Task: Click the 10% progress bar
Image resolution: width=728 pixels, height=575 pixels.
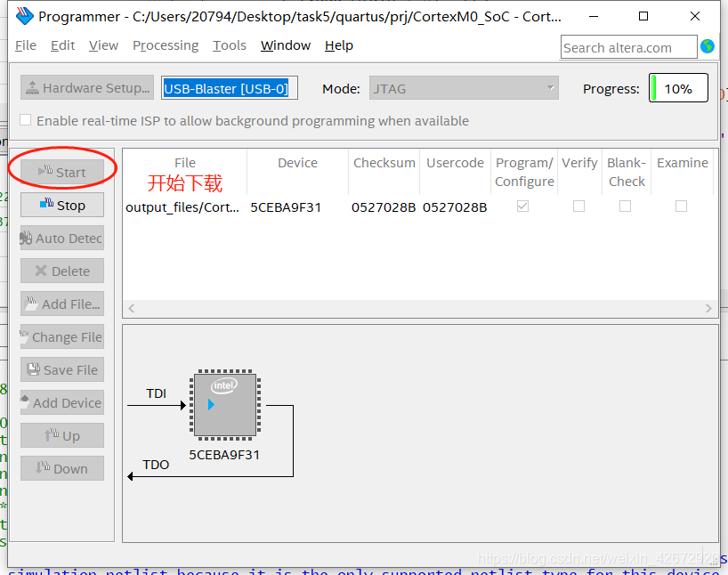Action: tap(678, 88)
